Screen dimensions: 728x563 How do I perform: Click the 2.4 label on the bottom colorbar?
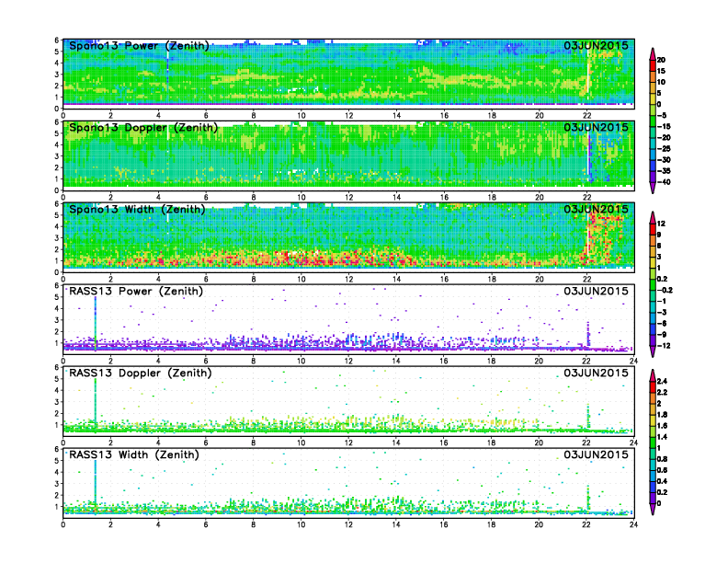tap(662, 382)
